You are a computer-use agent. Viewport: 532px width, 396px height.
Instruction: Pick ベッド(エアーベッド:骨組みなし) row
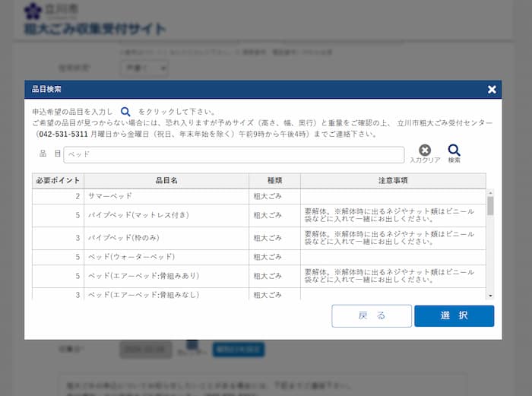coord(166,294)
